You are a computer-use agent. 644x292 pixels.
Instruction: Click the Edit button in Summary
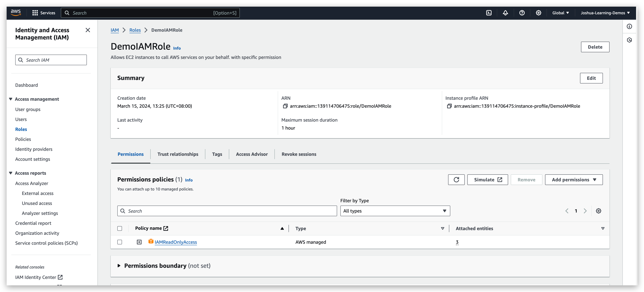click(591, 78)
